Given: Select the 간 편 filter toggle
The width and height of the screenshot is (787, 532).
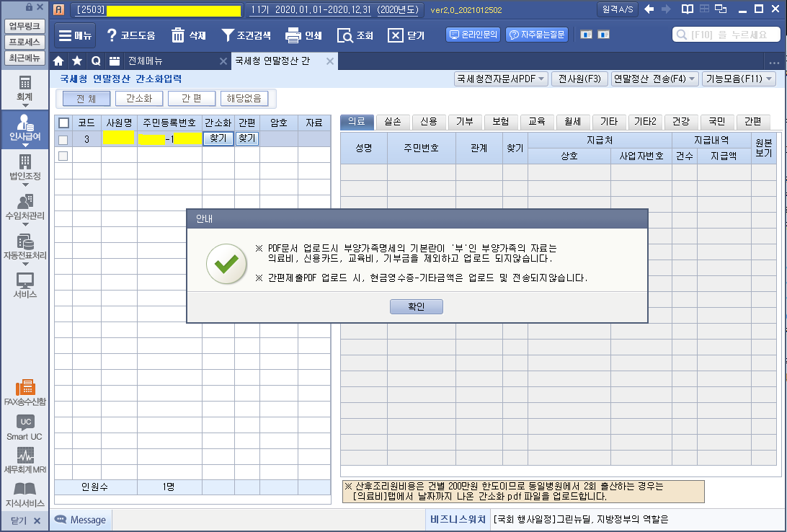Looking at the screenshot, I should [x=192, y=98].
